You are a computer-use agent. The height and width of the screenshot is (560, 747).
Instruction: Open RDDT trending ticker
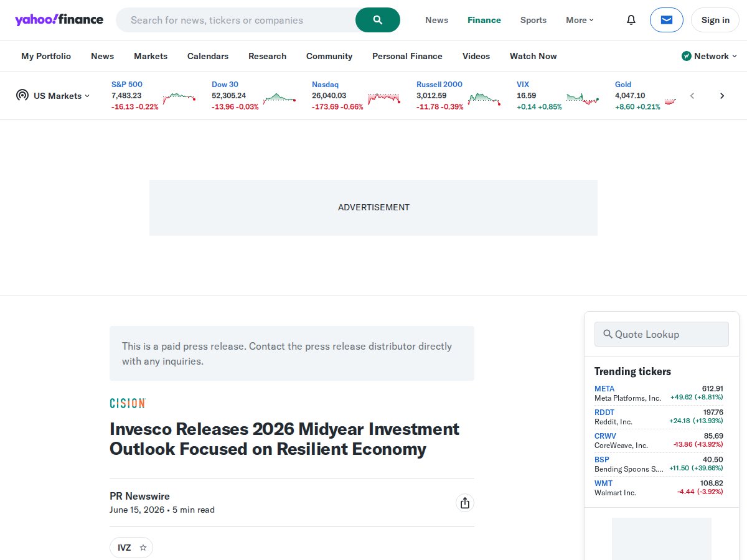(604, 413)
